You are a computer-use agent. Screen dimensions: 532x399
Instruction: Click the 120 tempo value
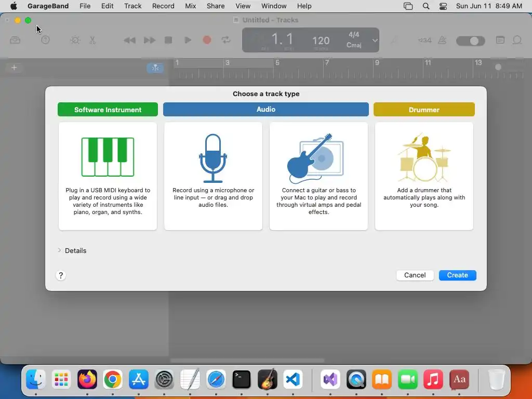[321, 41]
